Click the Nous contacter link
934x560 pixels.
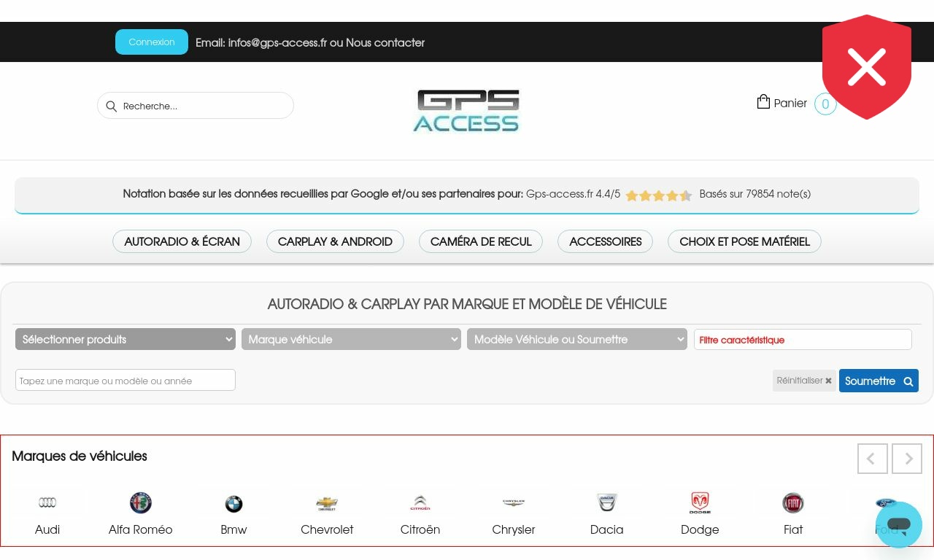click(385, 42)
